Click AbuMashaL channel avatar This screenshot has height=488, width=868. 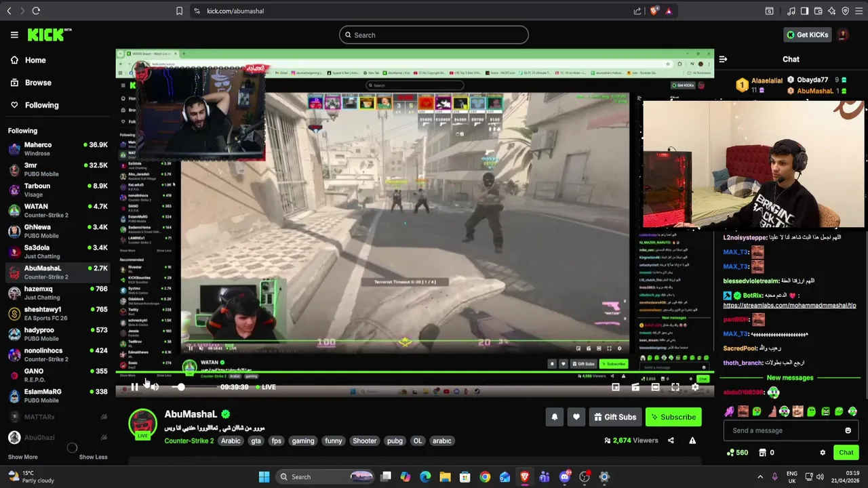tap(143, 424)
